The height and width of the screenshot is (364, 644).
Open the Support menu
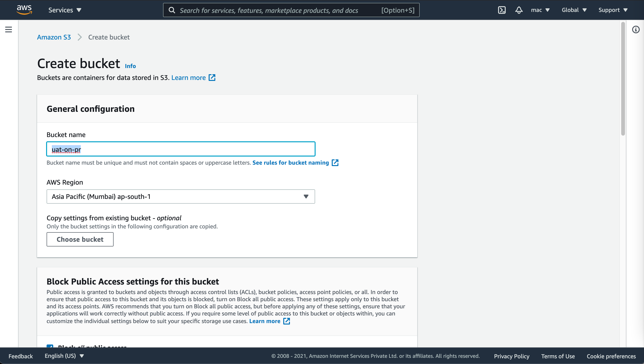[613, 10]
